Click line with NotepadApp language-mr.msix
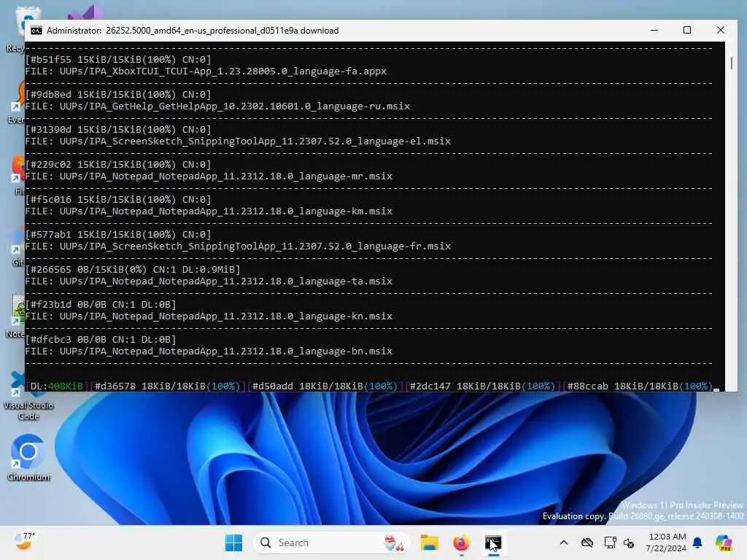The height and width of the screenshot is (560, 747). [x=209, y=176]
